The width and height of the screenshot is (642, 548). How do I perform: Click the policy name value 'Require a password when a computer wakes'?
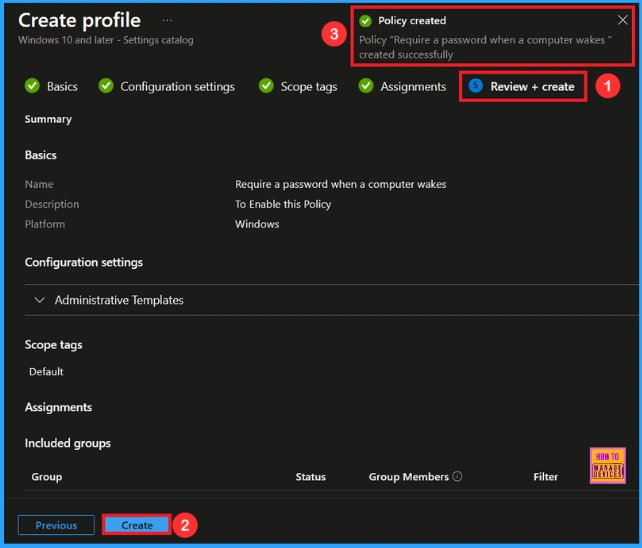click(341, 184)
